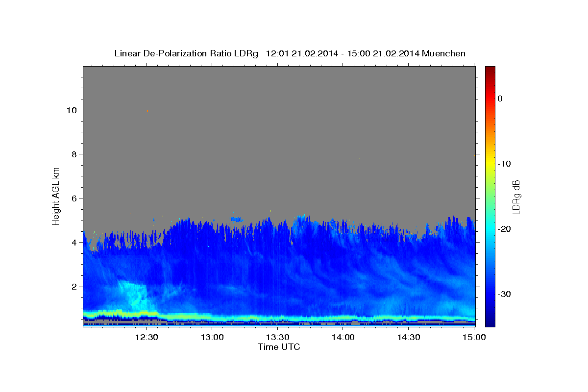
Task: Click the height label '8'
Action: pyautogui.click(x=74, y=154)
